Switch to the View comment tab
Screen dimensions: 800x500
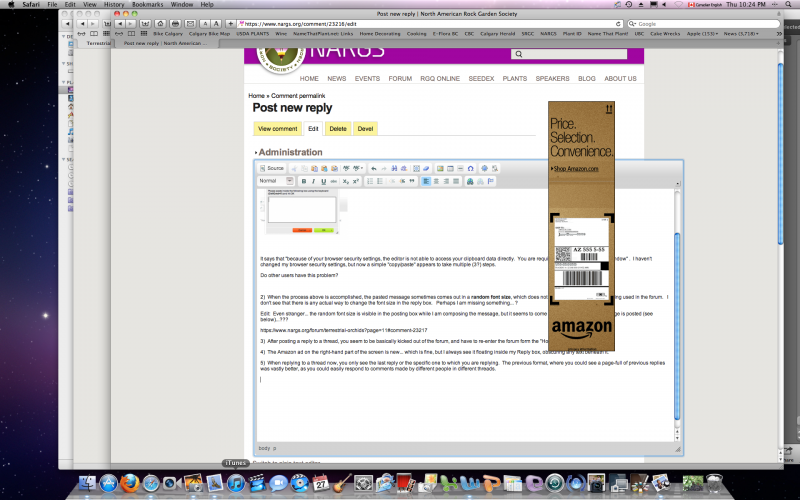click(x=277, y=128)
